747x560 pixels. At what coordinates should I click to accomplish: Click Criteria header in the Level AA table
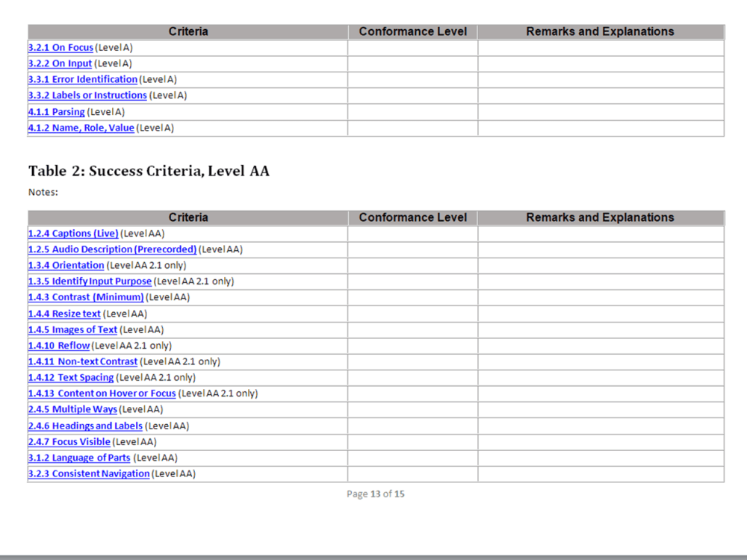pos(188,217)
